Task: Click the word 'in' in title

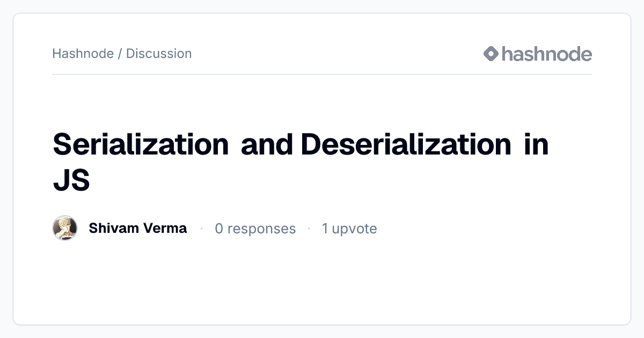Action: click(x=537, y=144)
